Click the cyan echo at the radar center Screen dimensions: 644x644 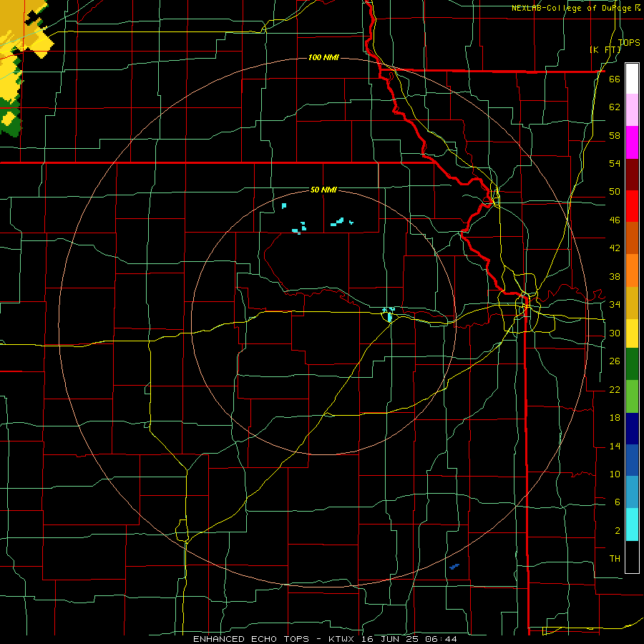click(389, 317)
